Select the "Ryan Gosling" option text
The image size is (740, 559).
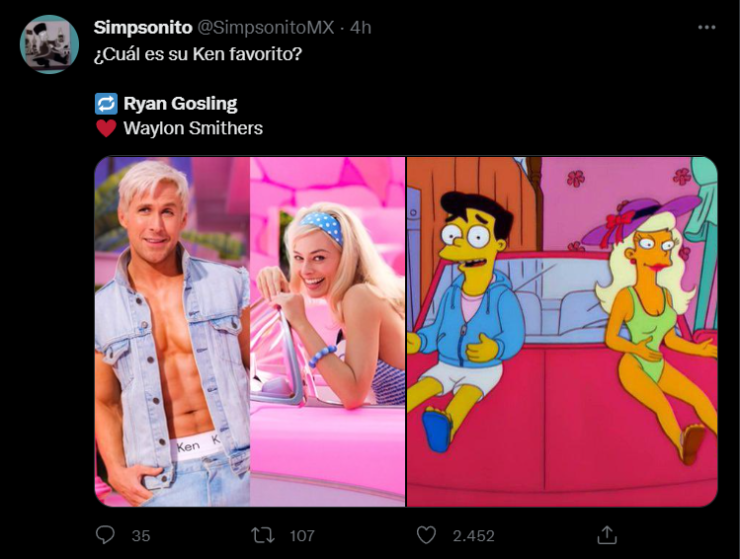[180, 103]
